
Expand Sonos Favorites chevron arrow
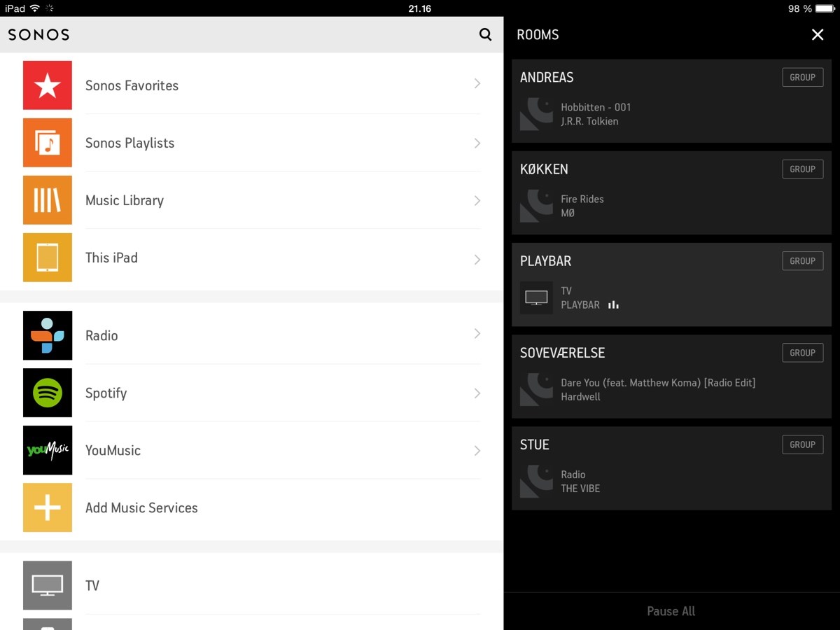tap(477, 83)
